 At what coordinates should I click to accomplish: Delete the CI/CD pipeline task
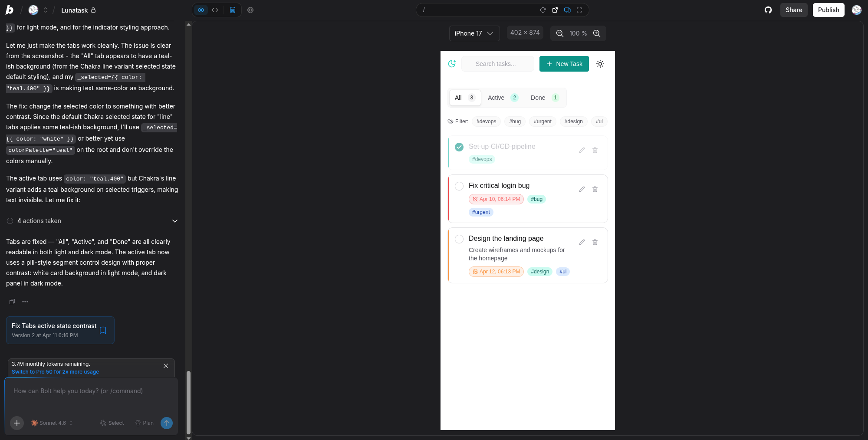pos(595,150)
